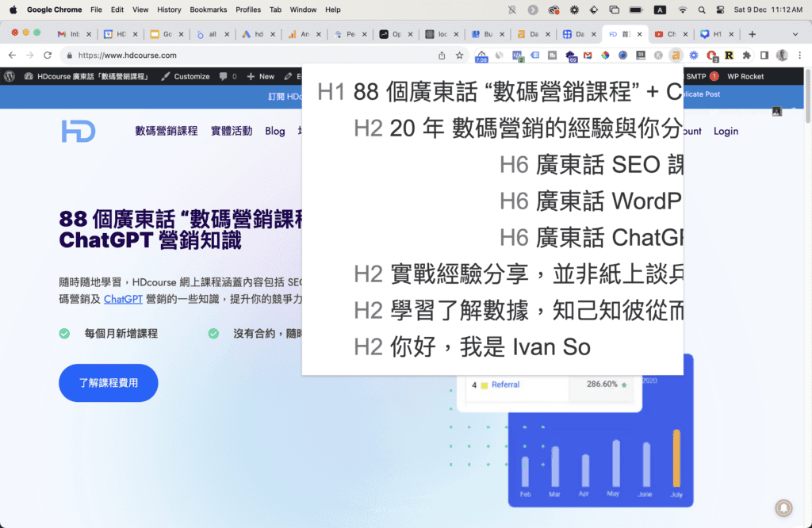Click the Chrome profile avatar
The height and width of the screenshot is (528, 812).
pos(781,55)
